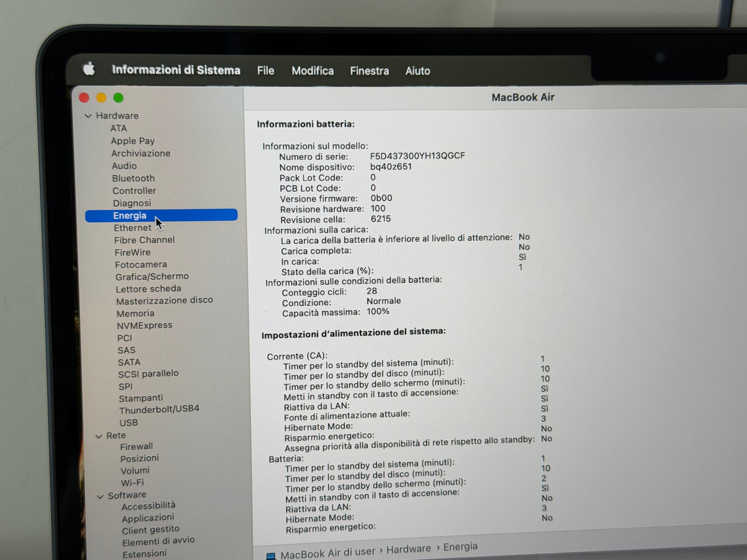This screenshot has height=560, width=747.
Task: Select Posizioni under Rete
Action: (140, 458)
